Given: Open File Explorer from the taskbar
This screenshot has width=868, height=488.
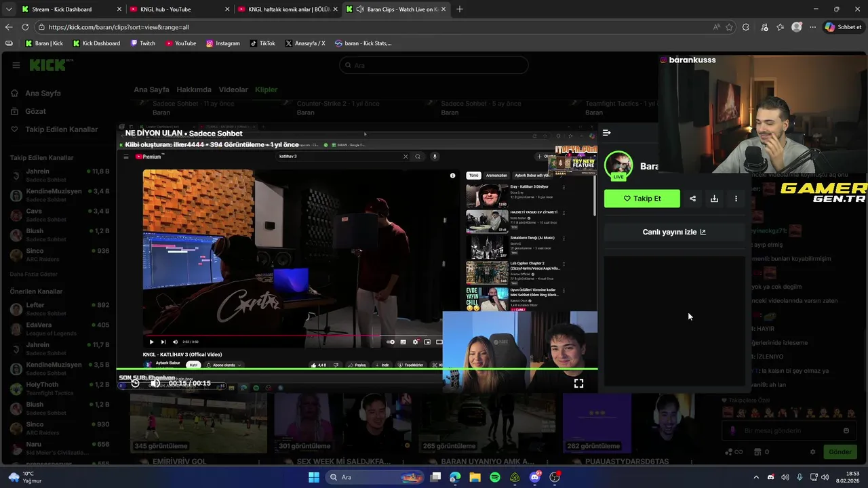Looking at the screenshot, I should coord(475,477).
